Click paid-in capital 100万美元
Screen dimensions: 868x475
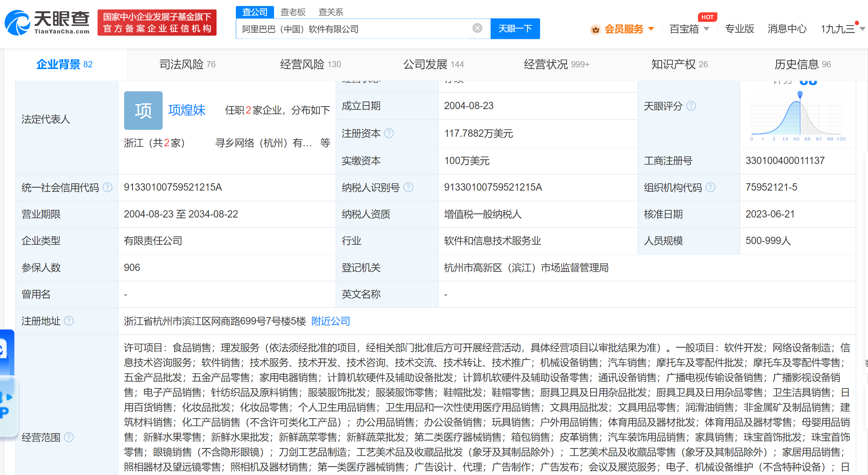467,161
